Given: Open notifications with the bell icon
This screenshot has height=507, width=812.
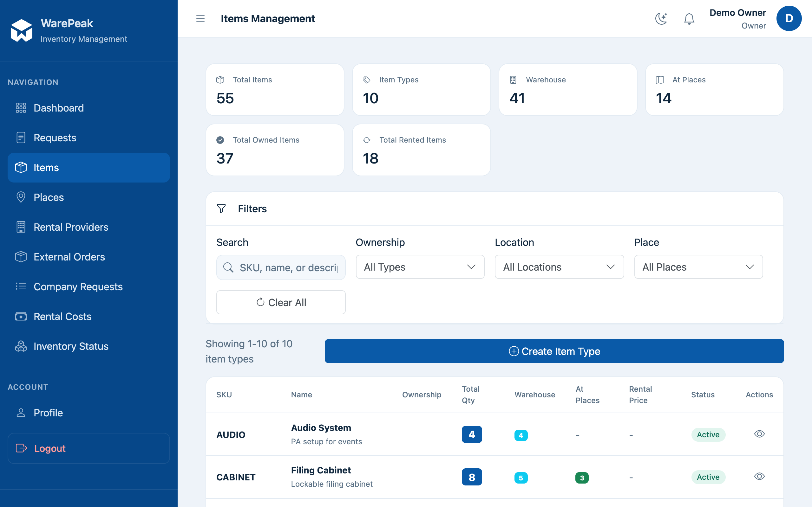Looking at the screenshot, I should 689,19.
